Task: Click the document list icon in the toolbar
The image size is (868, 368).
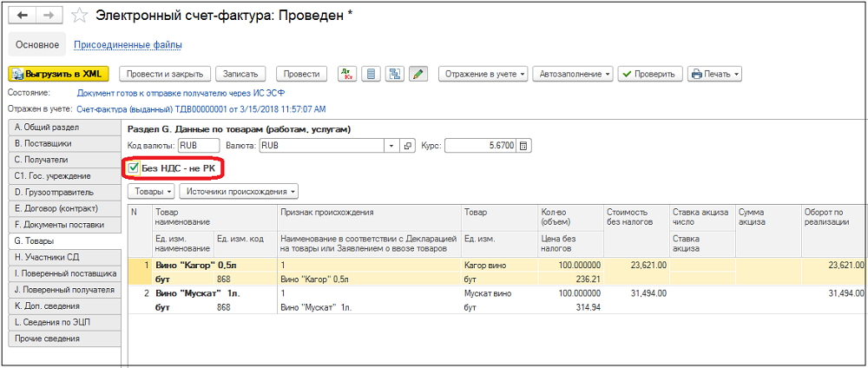Action: pos(371,74)
